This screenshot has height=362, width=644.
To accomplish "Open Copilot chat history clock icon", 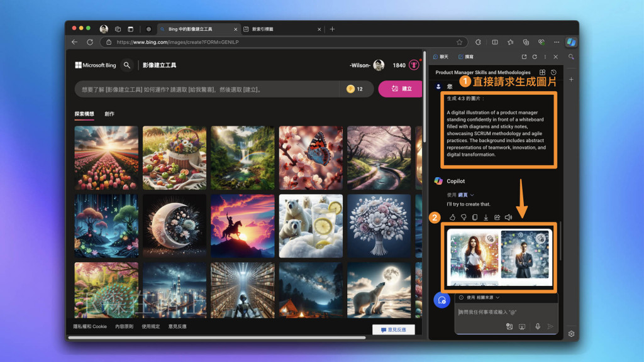I will 553,72.
